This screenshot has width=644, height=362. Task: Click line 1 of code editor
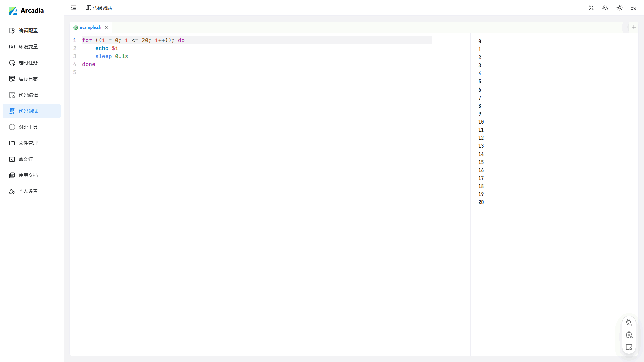235,40
